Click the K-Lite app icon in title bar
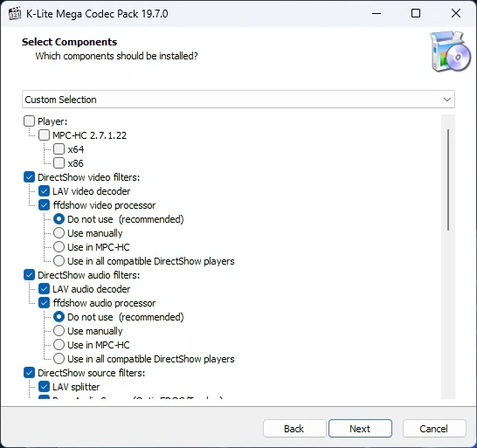 coord(15,13)
